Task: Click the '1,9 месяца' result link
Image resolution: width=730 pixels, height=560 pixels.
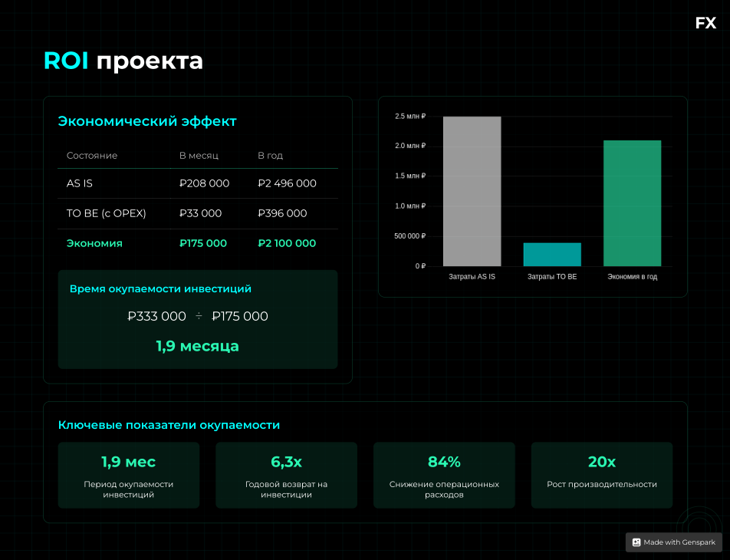Action: (197, 346)
